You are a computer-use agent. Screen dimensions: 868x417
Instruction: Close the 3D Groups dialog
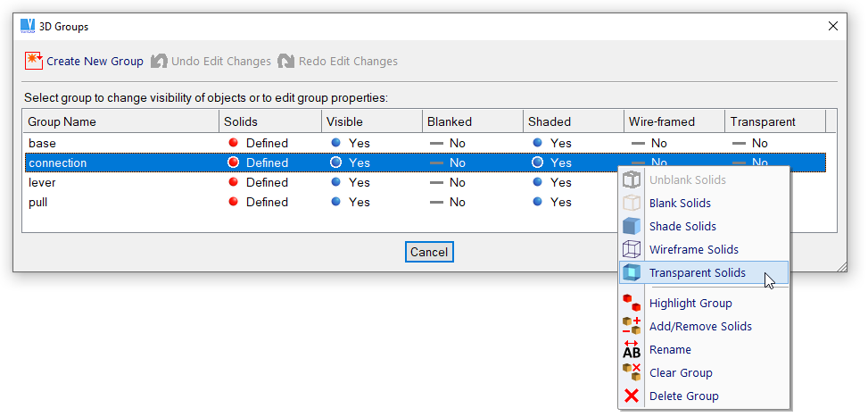click(x=833, y=27)
